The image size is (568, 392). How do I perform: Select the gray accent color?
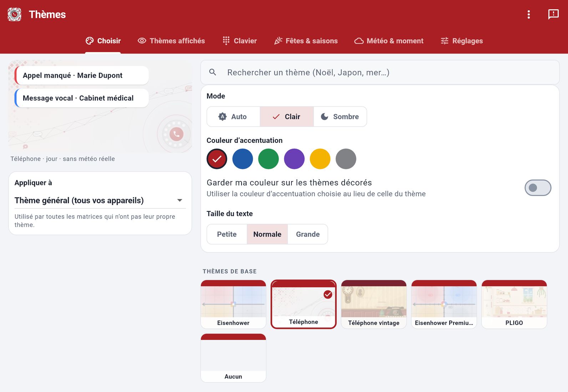pos(346,159)
